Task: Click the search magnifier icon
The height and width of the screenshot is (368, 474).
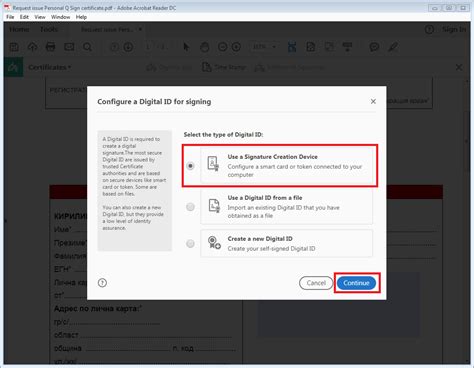Action: pyautogui.click(x=87, y=47)
